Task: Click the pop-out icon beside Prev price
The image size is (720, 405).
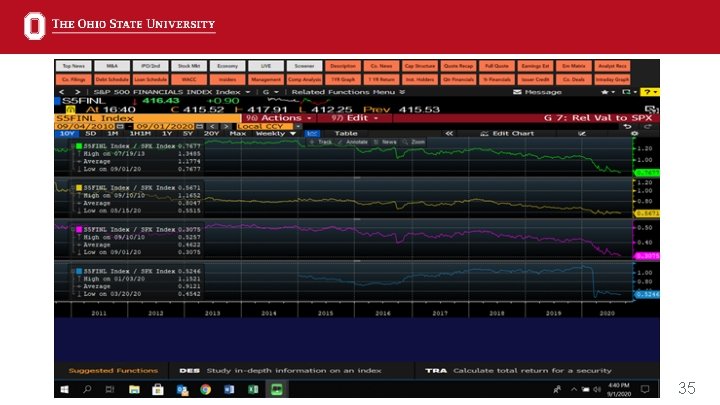Action: pos(652,109)
